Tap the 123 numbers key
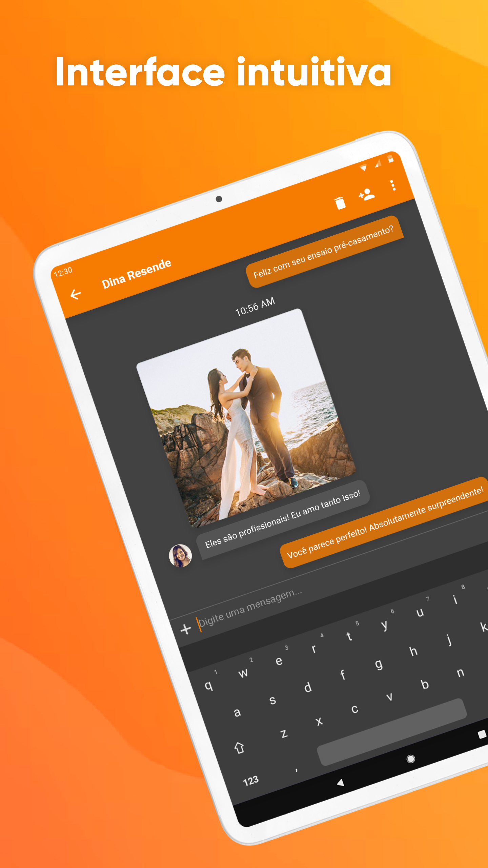 [251, 781]
